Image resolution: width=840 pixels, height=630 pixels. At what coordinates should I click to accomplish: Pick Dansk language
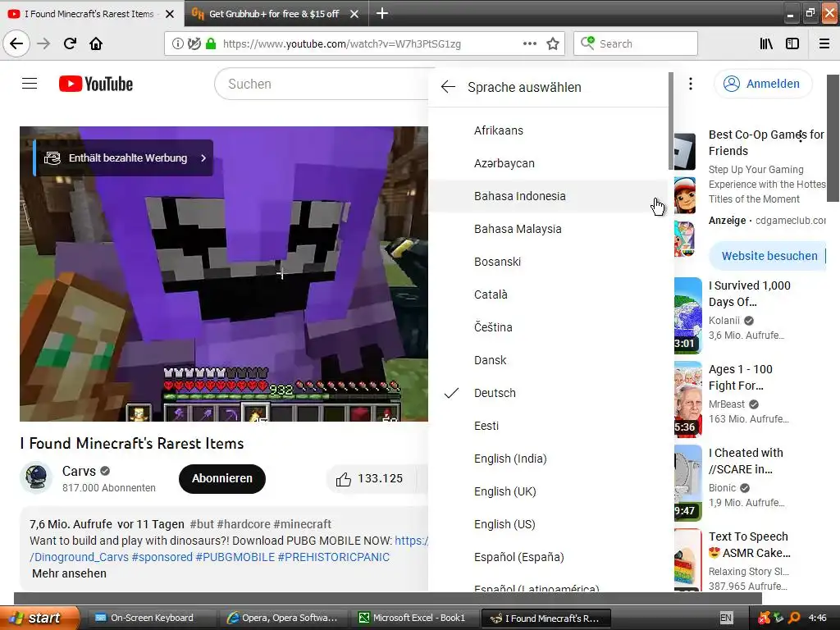[548, 360]
